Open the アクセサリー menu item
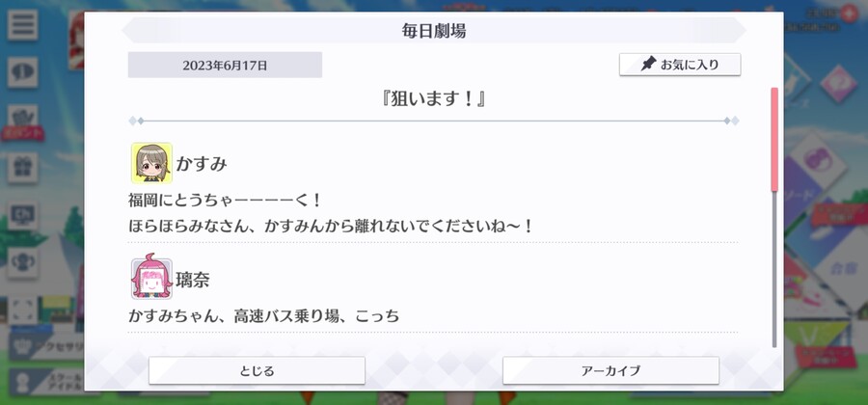 46,347
